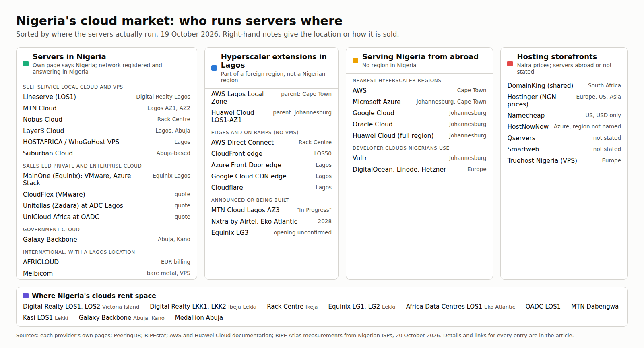Select Truehost Nigeria (VPS)
644x348 pixels.
point(564,160)
